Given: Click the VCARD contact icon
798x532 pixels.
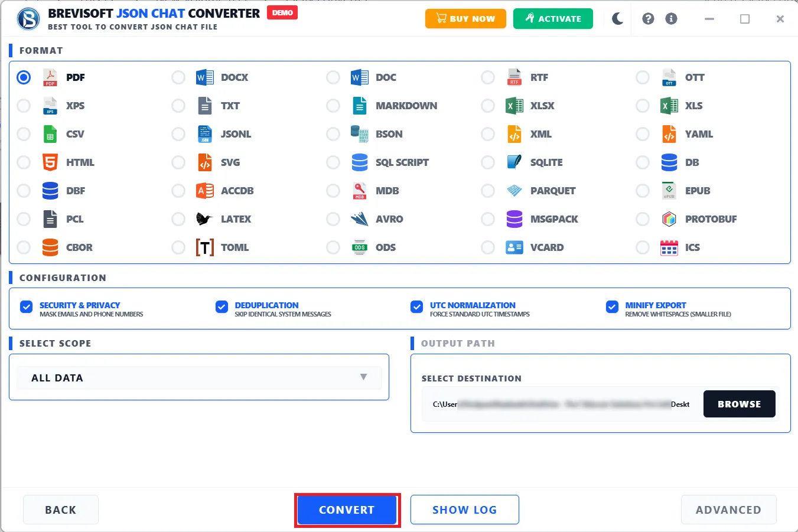Looking at the screenshot, I should click(x=514, y=247).
